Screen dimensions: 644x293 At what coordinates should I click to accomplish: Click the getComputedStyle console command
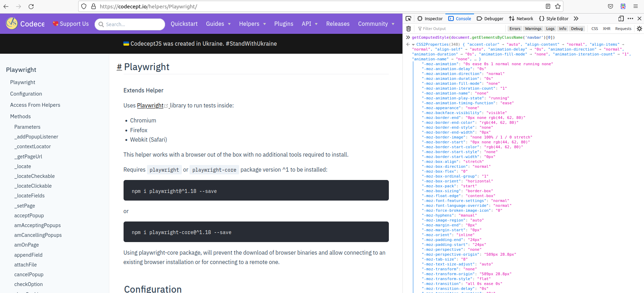(x=483, y=37)
